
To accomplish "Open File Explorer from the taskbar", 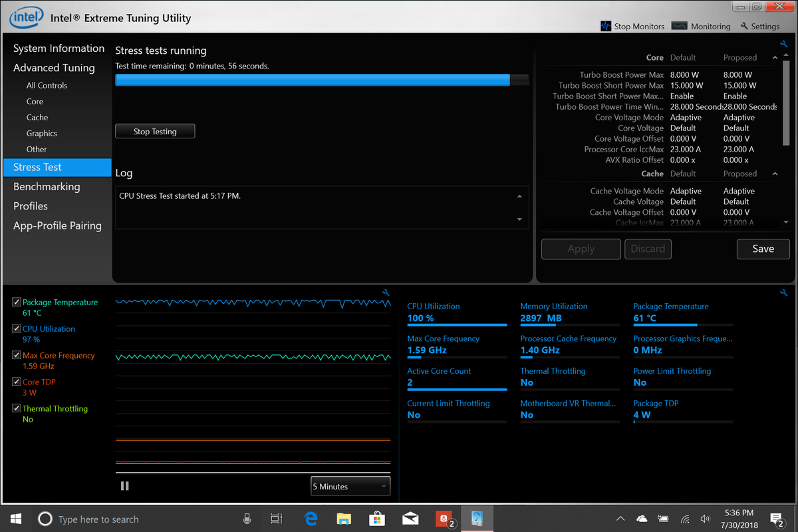I will pyautogui.click(x=344, y=519).
